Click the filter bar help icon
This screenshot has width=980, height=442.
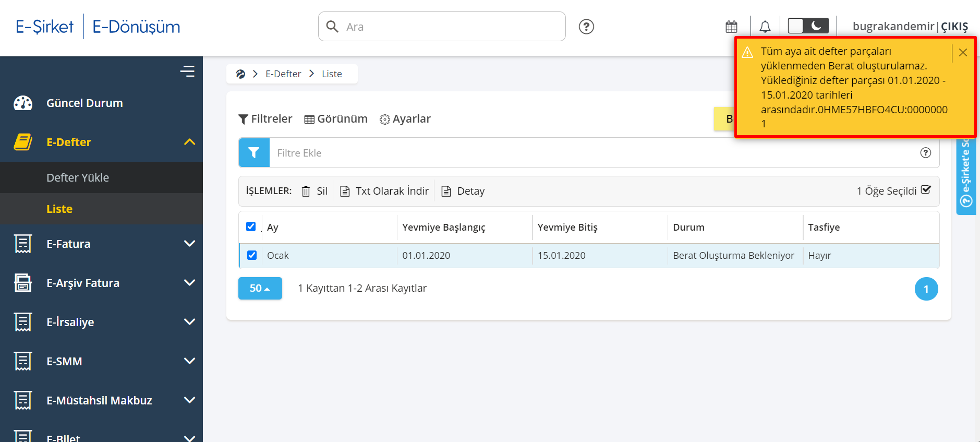coord(926,152)
